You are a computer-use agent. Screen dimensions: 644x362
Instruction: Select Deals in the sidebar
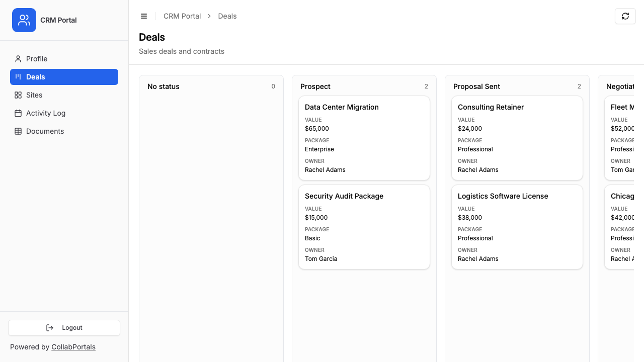(x=64, y=77)
